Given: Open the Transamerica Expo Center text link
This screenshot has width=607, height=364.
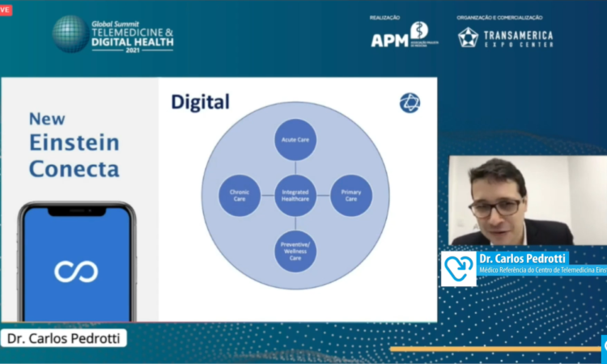Looking at the screenshot, I should 518,37.
